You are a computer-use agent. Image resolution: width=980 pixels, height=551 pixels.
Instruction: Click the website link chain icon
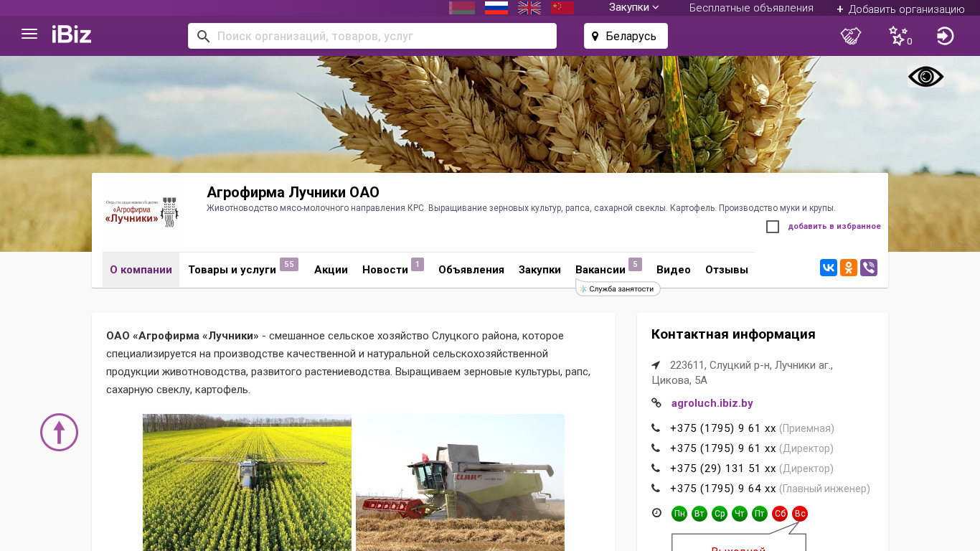pyautogui.click(x=656, y=403)
